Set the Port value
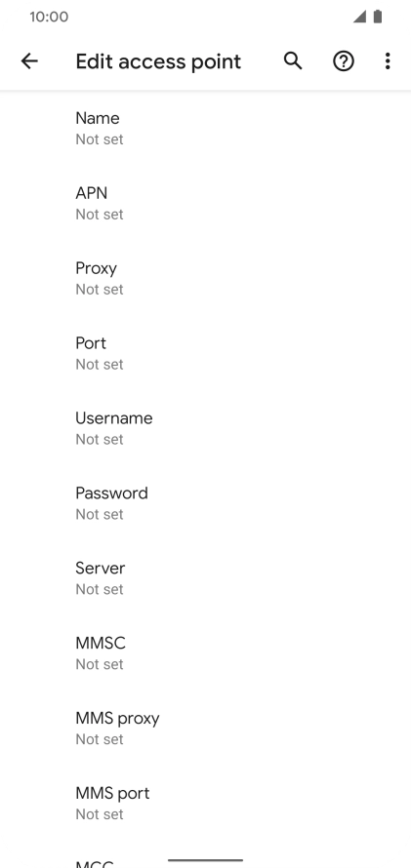Image resolution: width=411 pixels, height=868 pixels. click(205, 353)
